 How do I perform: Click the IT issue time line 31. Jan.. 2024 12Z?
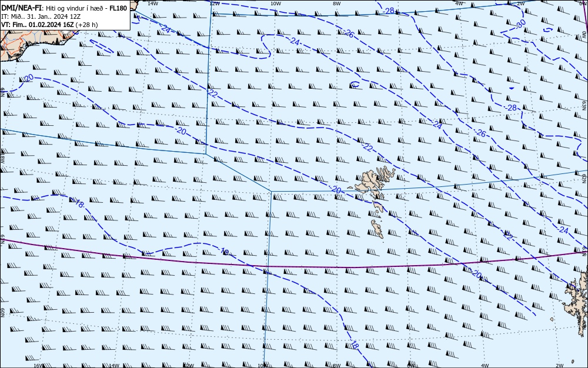(41, 16)
